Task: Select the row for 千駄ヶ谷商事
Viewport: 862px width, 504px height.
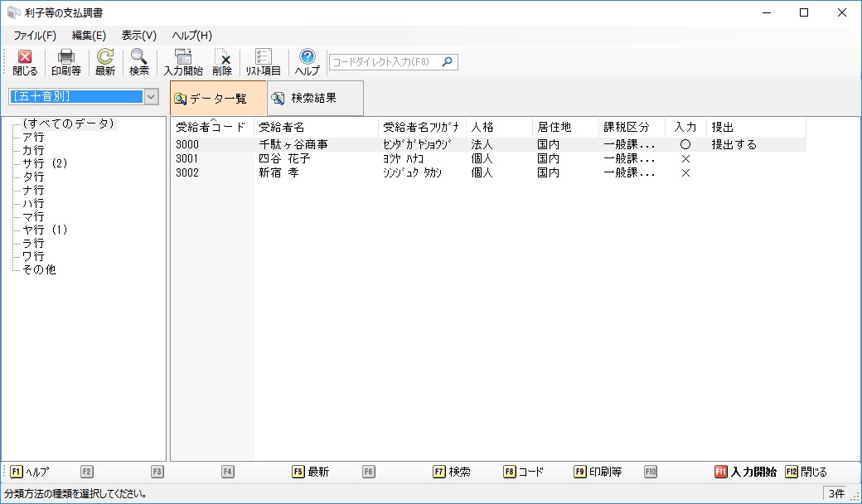Action: tap(293, 144)
